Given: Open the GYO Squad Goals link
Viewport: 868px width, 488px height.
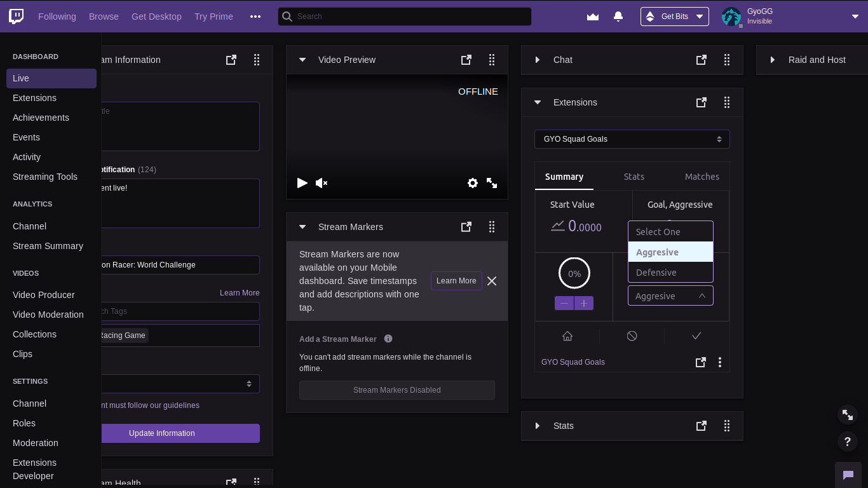Looking at the screenshot, I should click(573, 362).
